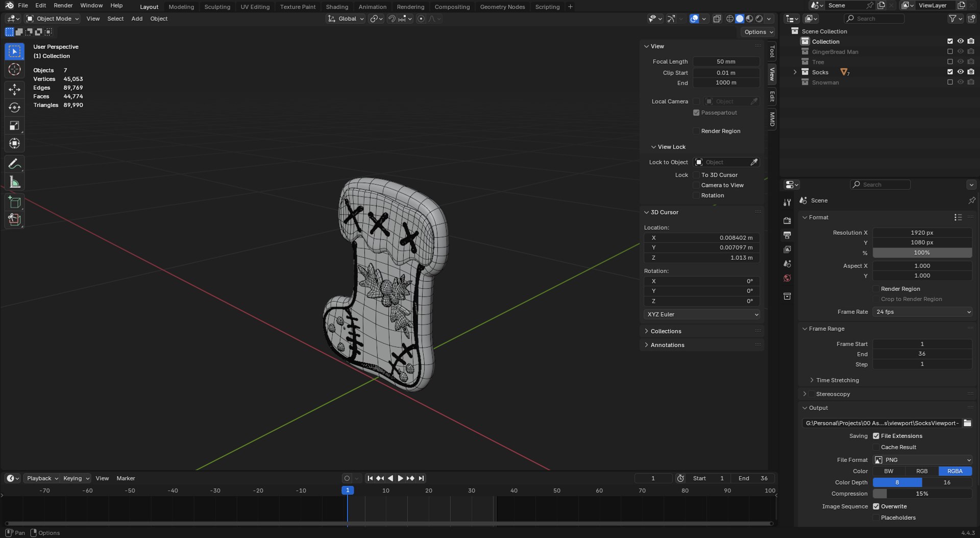
Task: Activate the Annotate pencil tool
Action: coord(14,164)
